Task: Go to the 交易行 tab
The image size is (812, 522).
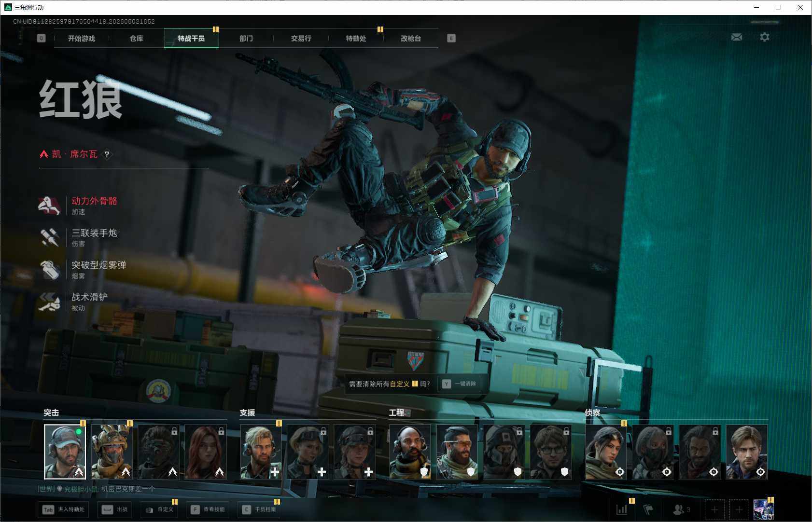Action: [x=301, y=38]
